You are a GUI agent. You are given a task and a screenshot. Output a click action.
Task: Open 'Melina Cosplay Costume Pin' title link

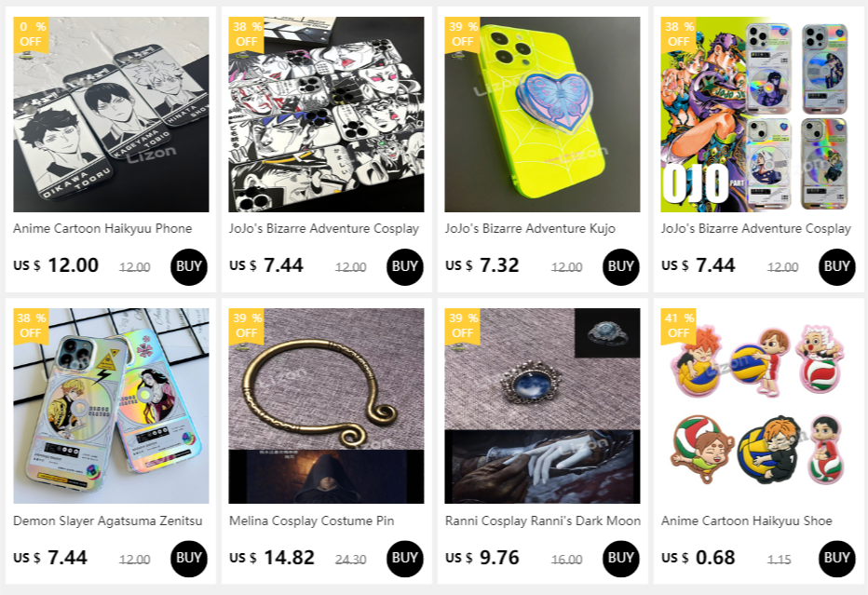tap(311, 521)
